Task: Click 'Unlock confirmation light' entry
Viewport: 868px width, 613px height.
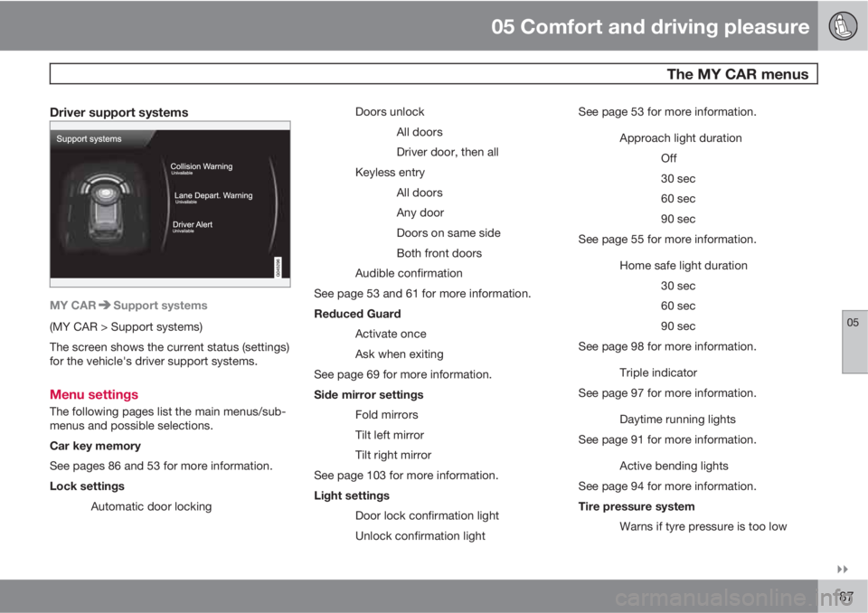Action: tap(420, 536)
